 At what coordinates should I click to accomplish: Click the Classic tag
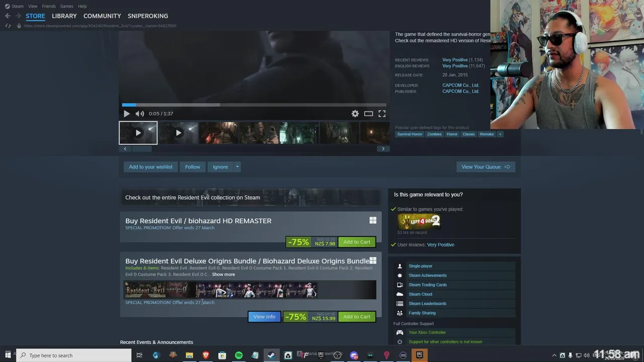pos(468,134)
